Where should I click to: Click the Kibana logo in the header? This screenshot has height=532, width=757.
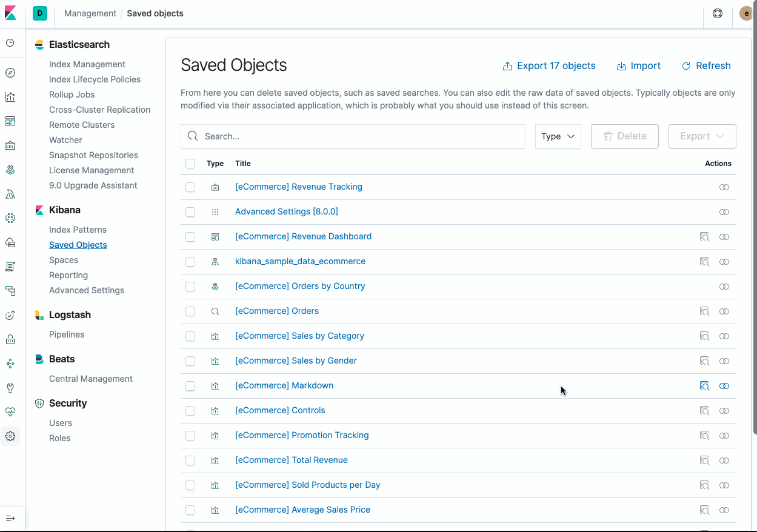pyautogui.click(x=10, y=13)
